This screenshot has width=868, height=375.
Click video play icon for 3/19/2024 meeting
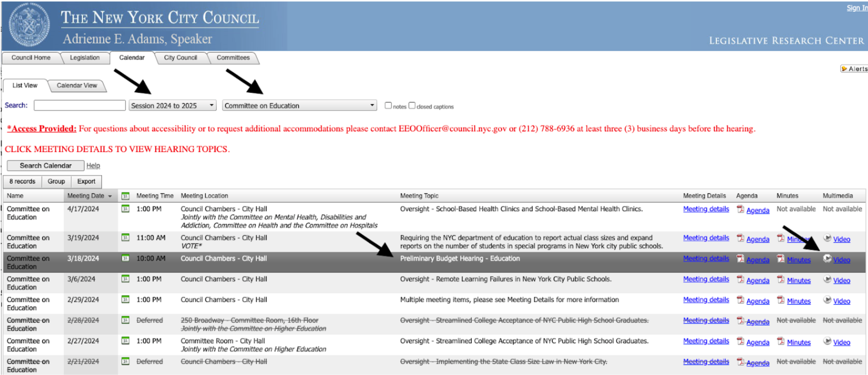[x=827, y=238]
